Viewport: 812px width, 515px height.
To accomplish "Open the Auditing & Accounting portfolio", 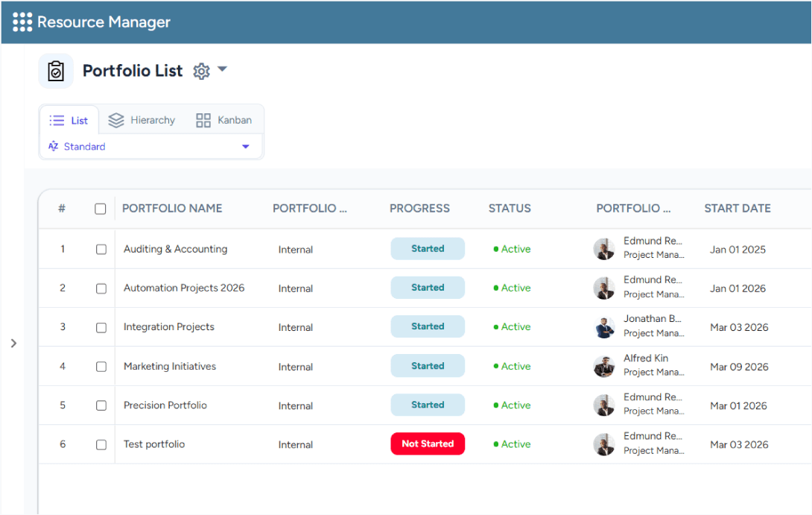I will (175, 249).
